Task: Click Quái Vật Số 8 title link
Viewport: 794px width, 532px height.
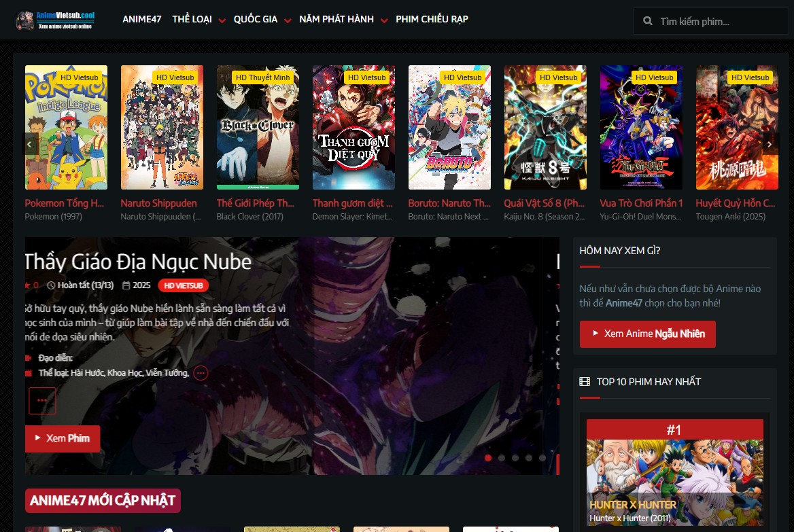Action: [545, 203]
